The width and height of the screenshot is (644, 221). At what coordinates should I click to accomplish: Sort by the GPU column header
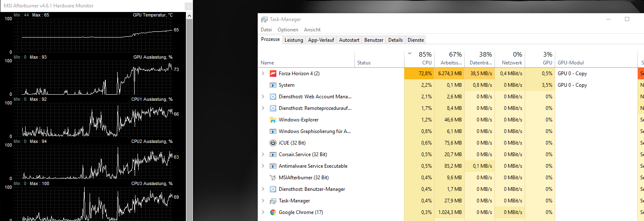pos(540,58)
